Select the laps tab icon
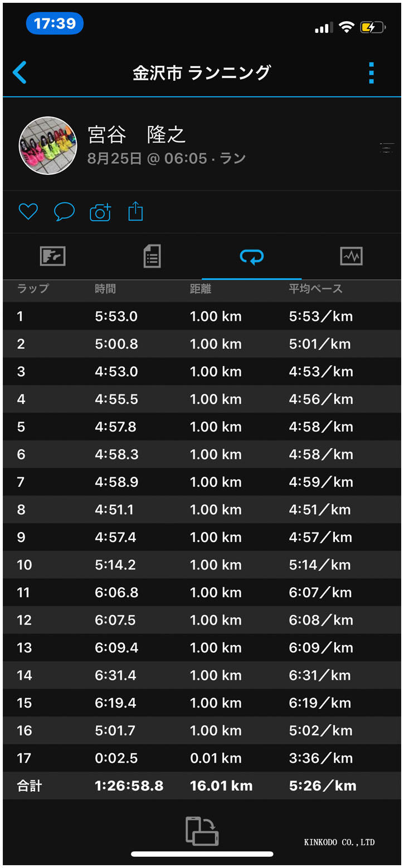The height and width of the screenshot is (868, 404). tap(251, 256)
